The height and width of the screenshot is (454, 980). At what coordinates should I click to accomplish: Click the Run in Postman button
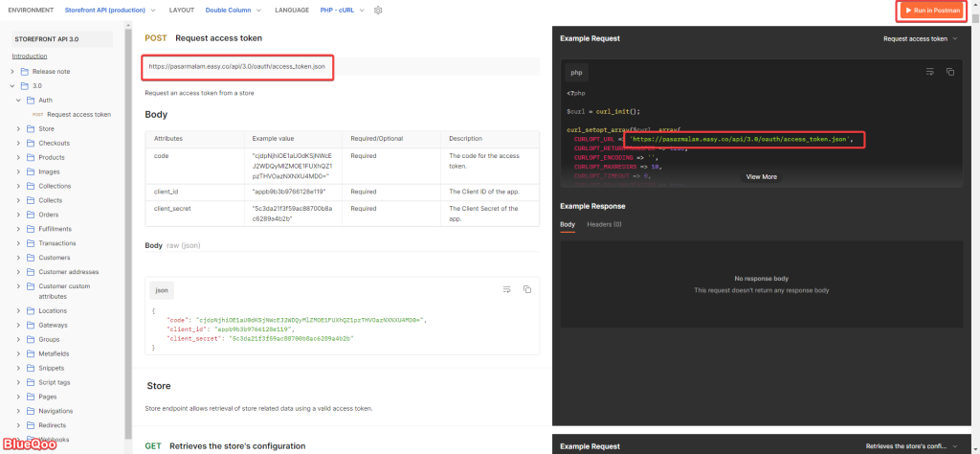tap(929, 11)
